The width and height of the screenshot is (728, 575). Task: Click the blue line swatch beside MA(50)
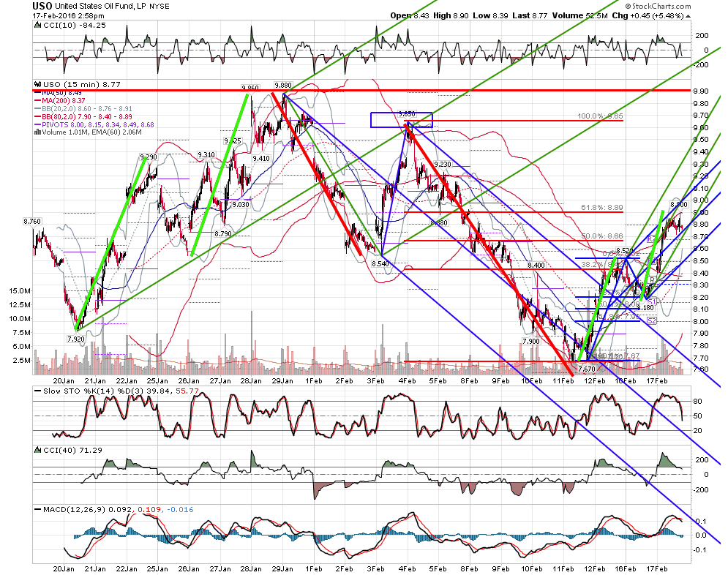click(37, 94)
